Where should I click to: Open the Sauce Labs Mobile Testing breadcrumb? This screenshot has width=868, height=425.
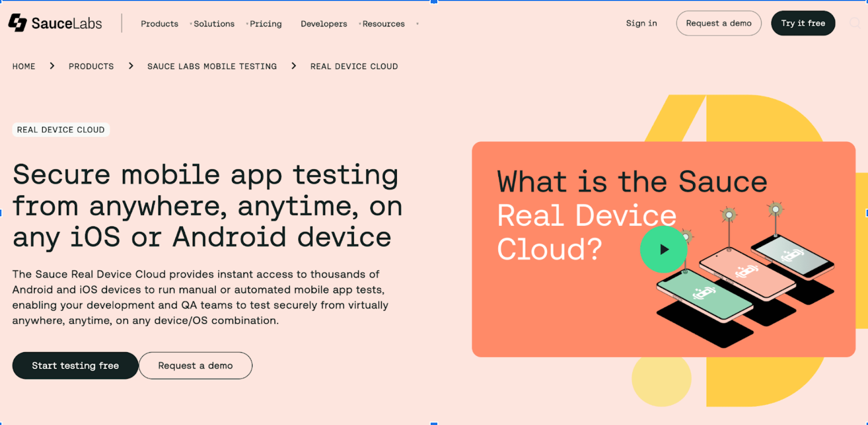click(212, 66)
